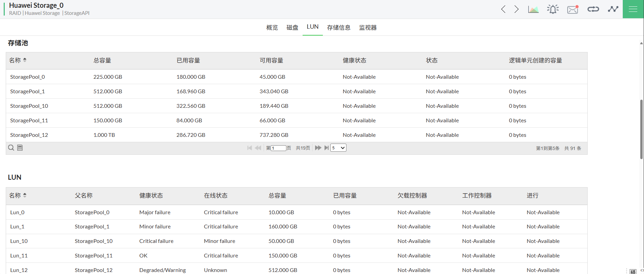Switch to the 概览 tab
Screen dimensions: 644x274
point(272,27)
